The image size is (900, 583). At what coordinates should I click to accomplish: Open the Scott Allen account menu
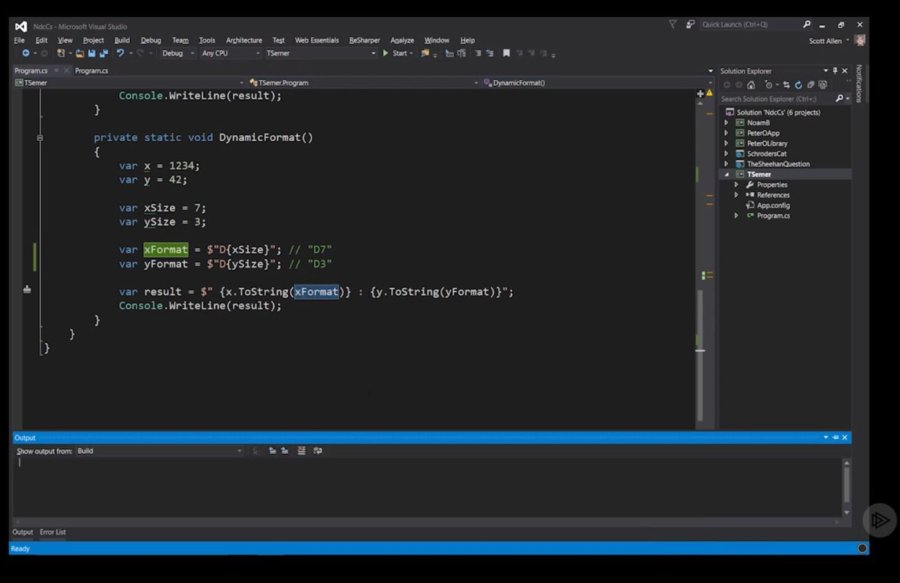coord(829,40)
